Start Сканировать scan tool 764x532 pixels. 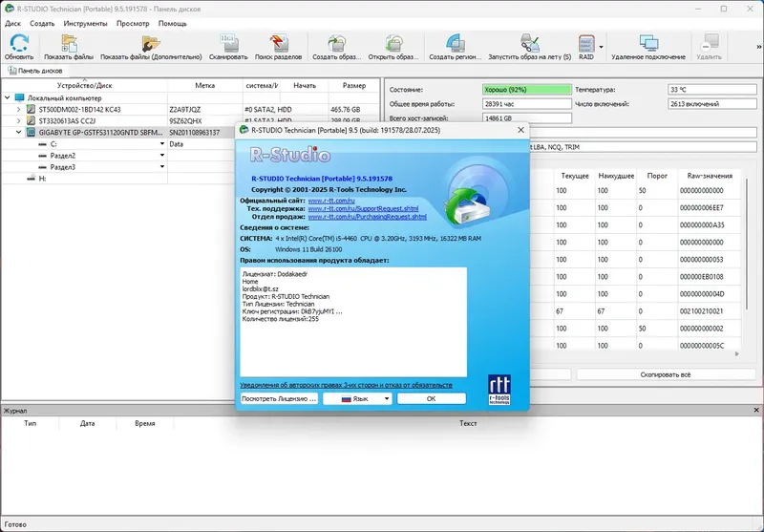tap(228, 43)
